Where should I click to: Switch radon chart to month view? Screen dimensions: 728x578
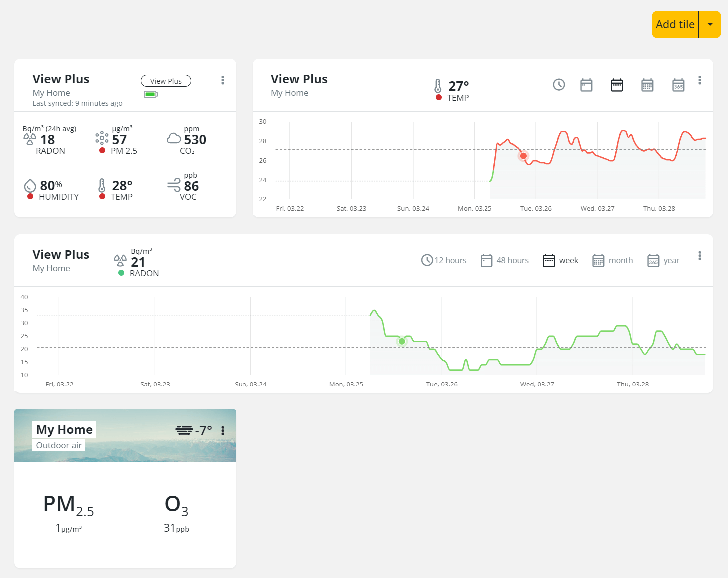612,260
